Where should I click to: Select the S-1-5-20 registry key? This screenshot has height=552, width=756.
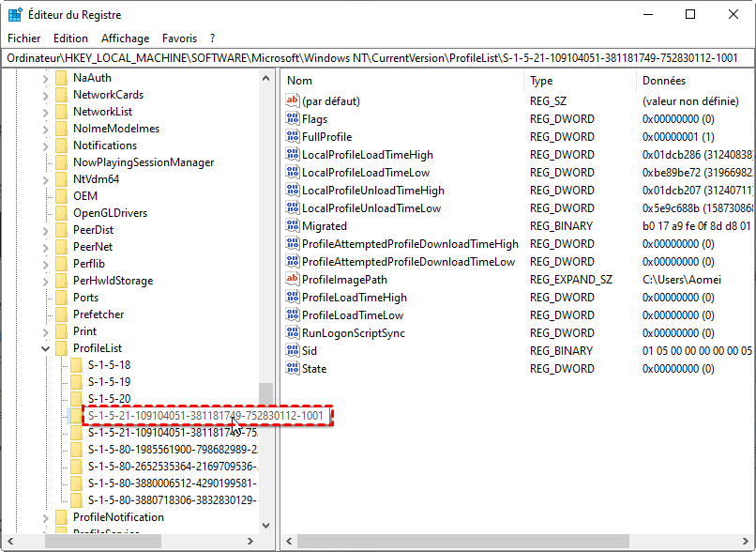(x=109, y=399)
